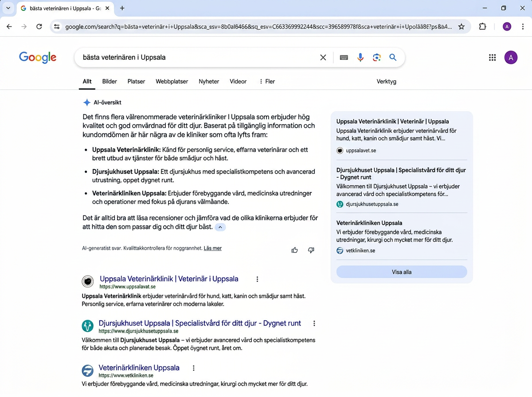This screenshot has width=532, height=397.
Task: Give thumbs down to AI overview
Action: click(x=311, y=250)
